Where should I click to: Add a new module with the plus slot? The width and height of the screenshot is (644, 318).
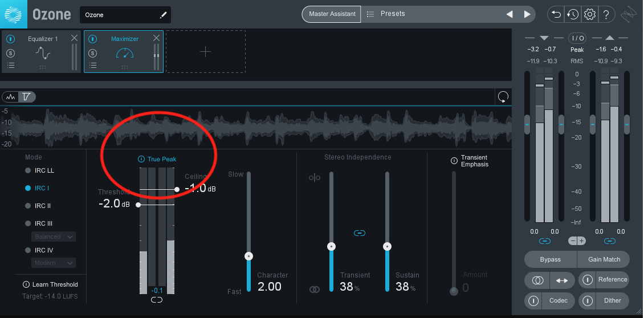tap(205, 51)
